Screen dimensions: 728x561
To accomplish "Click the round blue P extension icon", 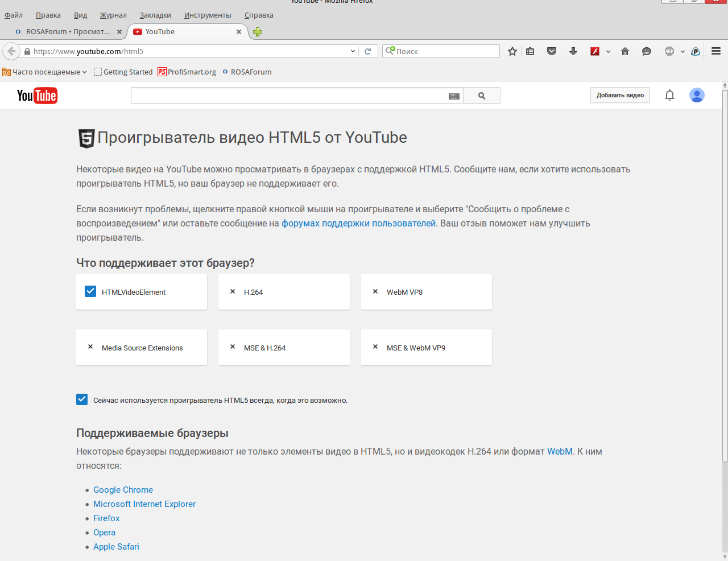I will (696, 51).
